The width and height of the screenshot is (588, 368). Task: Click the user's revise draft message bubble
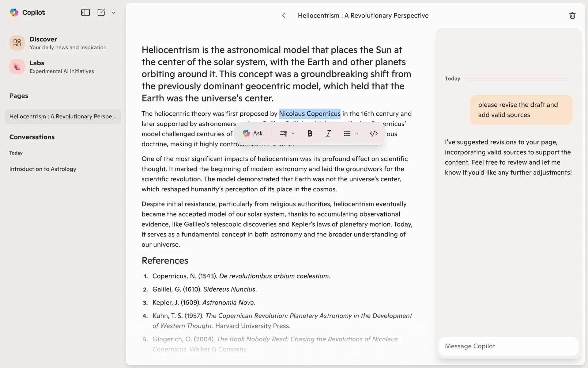pos(521,110)
